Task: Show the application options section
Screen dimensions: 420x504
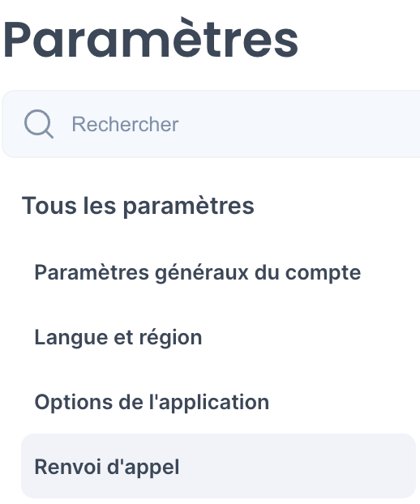Action: pyautogui.click(x=152, y=402)
